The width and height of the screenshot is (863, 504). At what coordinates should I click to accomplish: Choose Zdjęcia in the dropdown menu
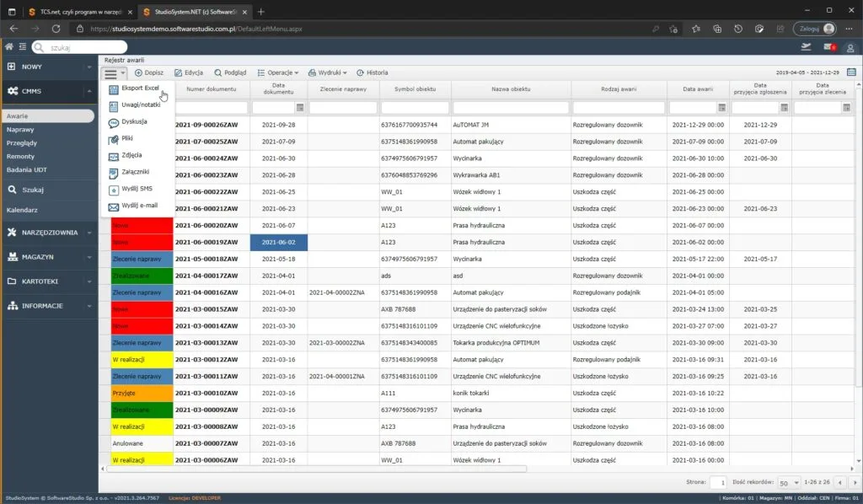[x=136, y=155]
